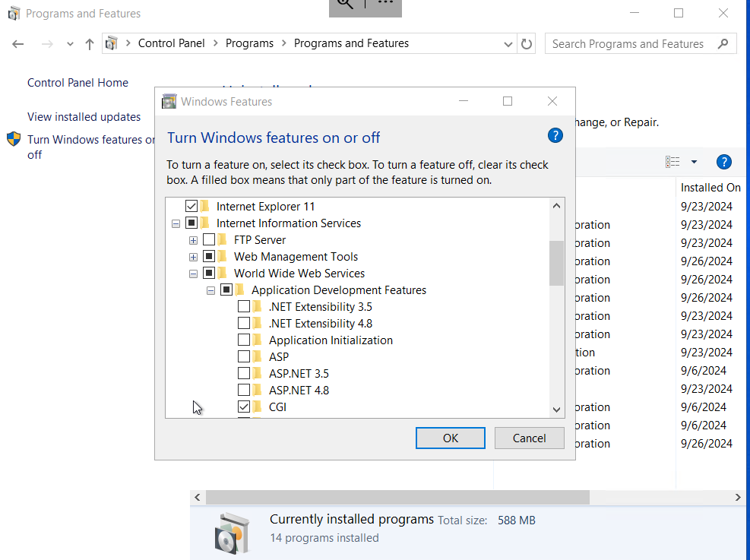
Task: Check .NET Extensibility 4.8
Action: [x=244, y=323]
